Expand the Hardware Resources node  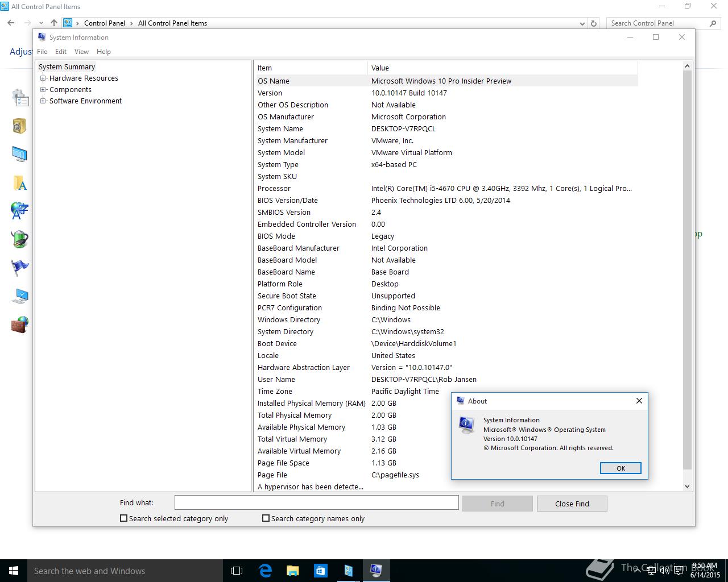click(43, 78)
